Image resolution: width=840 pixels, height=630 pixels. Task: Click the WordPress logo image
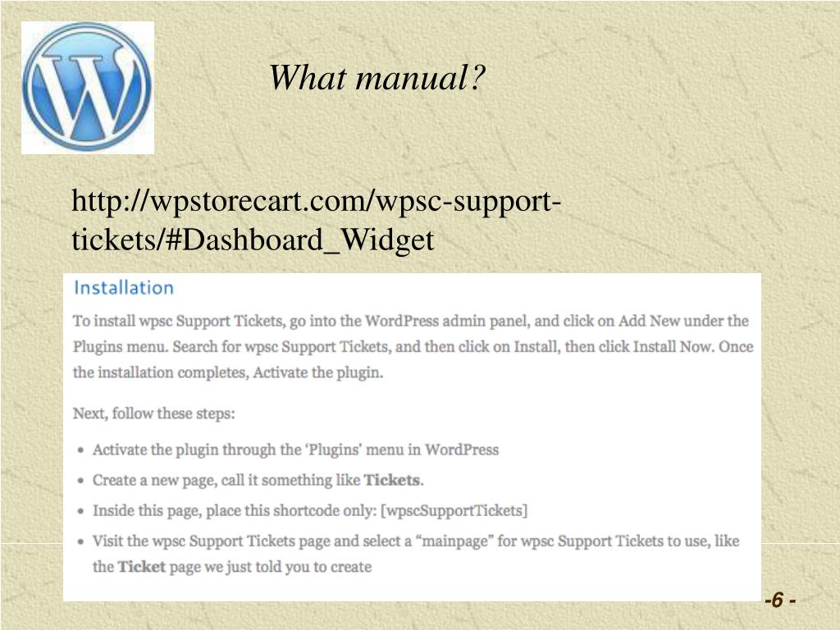(x=87, y=87)
